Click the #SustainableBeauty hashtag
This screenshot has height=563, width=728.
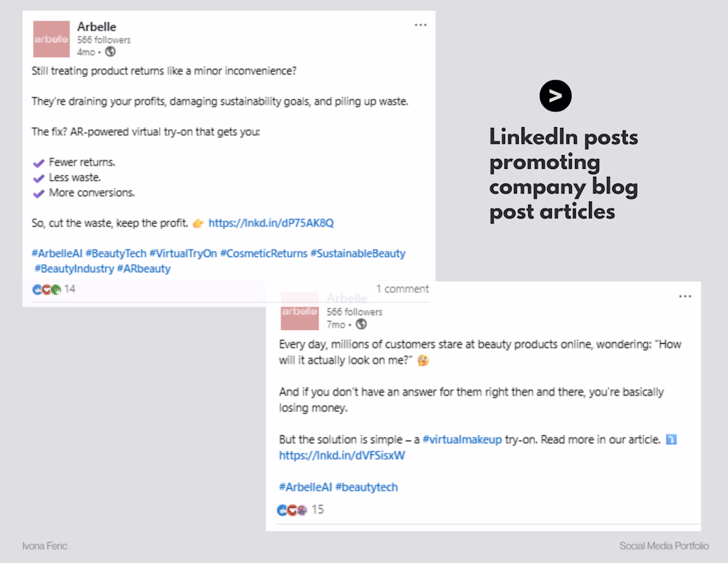(357, 253)
